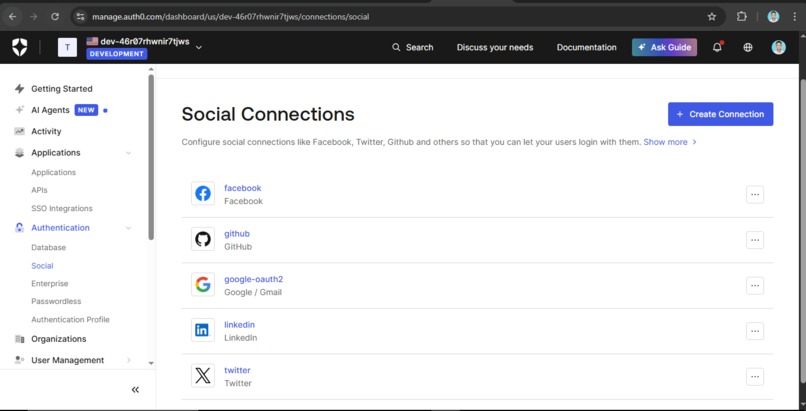Open Enterprise connections
Image resolution: width=806 pixels, height=411 pixels.
coord(49,284)
